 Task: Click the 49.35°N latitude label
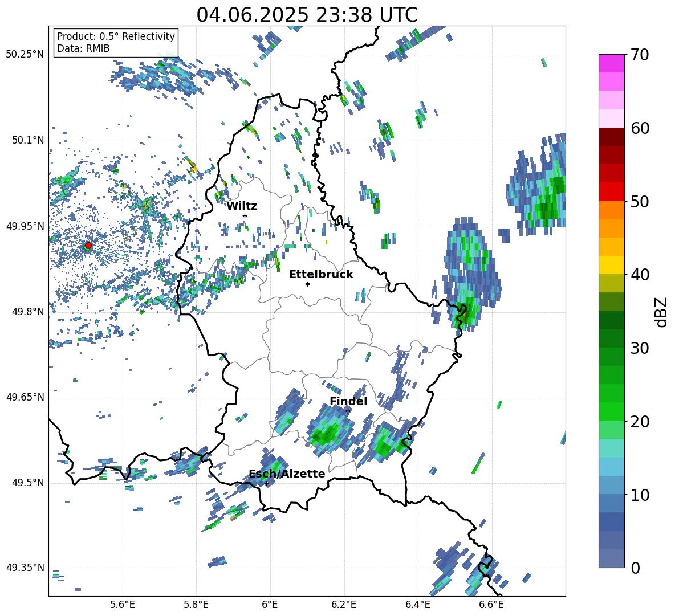[25, 568]
